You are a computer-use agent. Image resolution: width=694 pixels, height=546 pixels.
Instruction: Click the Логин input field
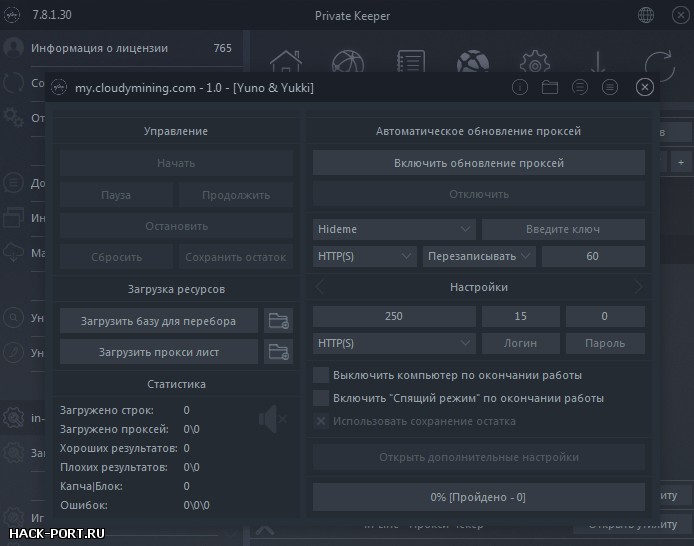[520, 343]
